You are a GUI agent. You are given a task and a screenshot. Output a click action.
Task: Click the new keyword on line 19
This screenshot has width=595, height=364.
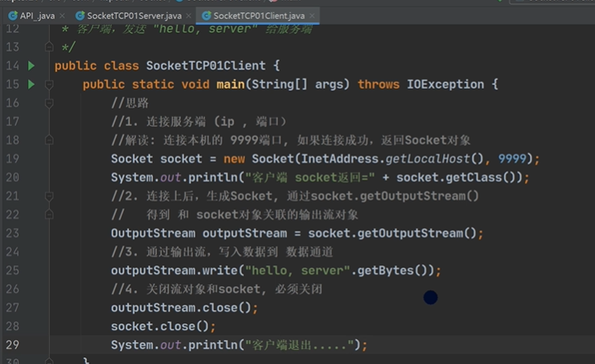(x=234, y=159)
